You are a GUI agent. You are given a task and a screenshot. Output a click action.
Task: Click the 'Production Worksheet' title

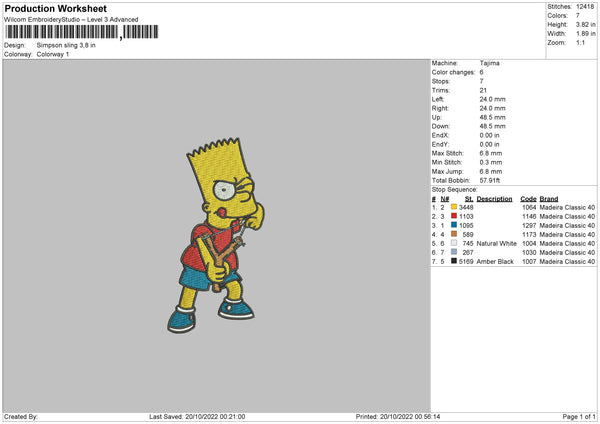coord(55,8)
